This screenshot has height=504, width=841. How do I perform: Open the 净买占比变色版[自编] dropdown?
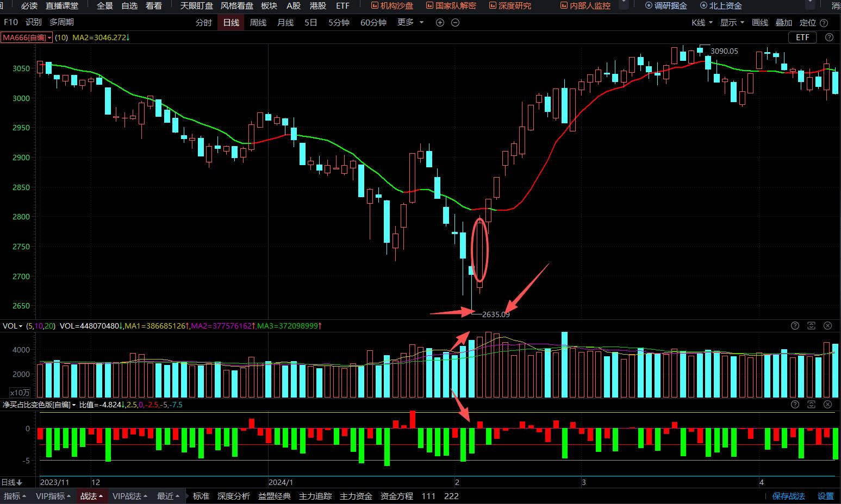[x=39, y=405]
